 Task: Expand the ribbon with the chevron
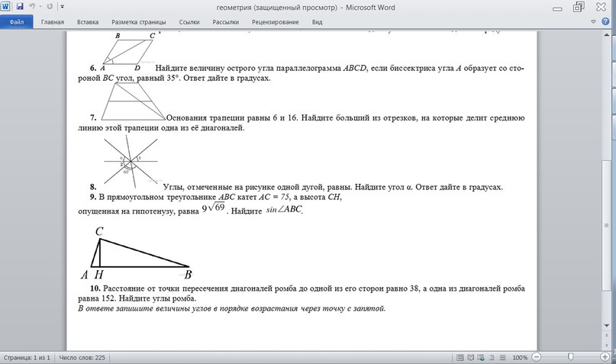(x=593, y=21)
